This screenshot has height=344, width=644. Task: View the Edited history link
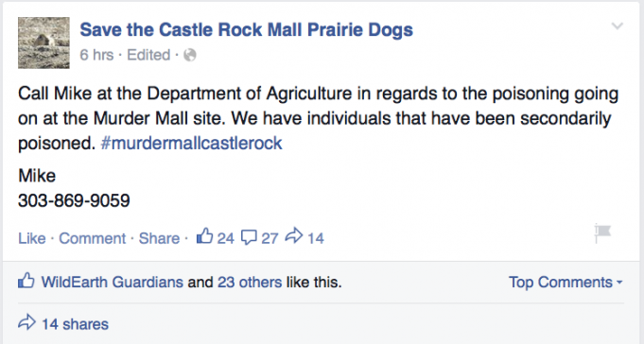pos(148,55)
